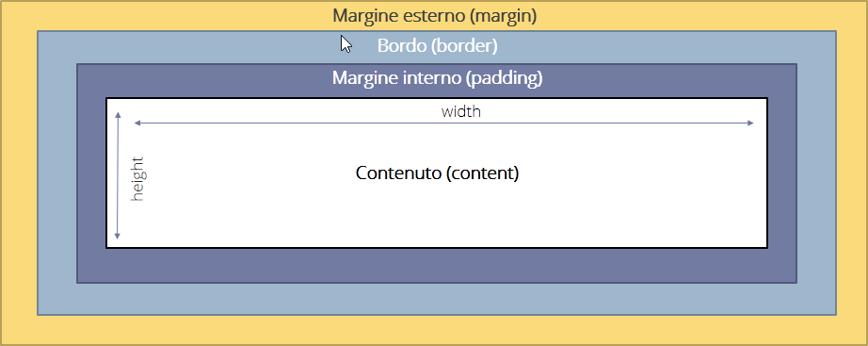Click the 'Bordo (border)' label
Image resolution: width=868 pixels, height=346 pixels.
pos(438,46)
